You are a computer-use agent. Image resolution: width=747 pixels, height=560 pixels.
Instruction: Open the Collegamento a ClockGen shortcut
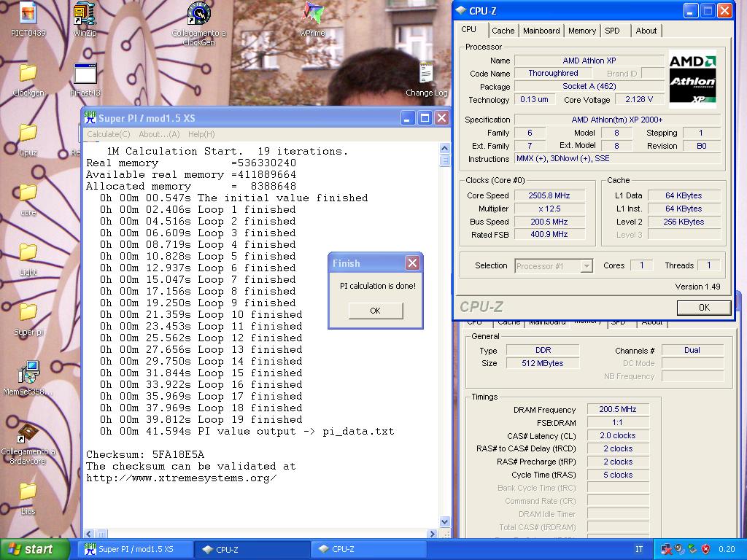198,24
